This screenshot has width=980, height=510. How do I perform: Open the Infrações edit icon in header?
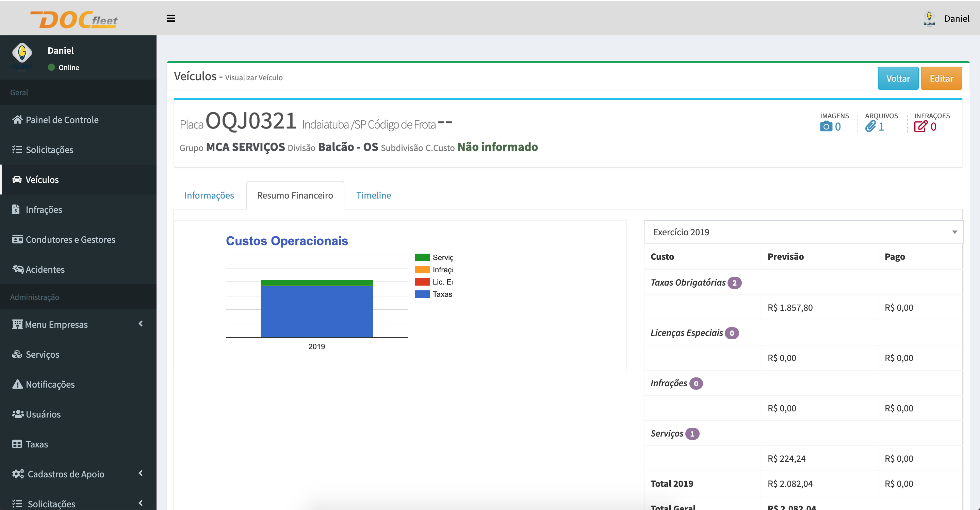(921, 126)
